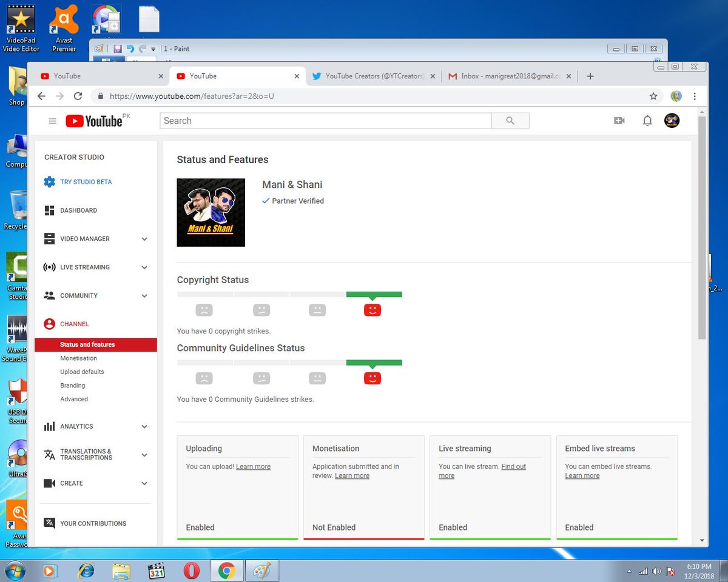Click the volume icon in the system tray

tap(656, 571)
